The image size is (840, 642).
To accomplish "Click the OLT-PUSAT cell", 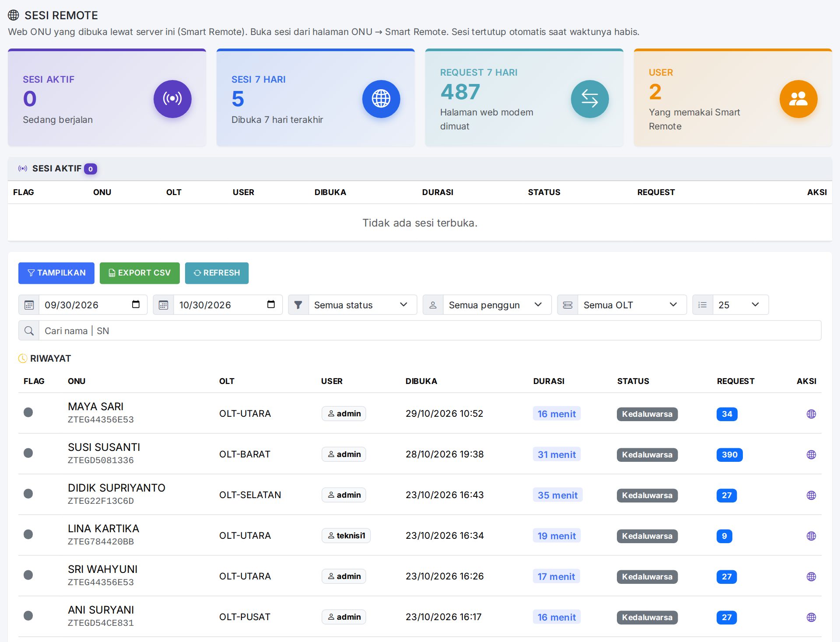I will pos(245,617).
